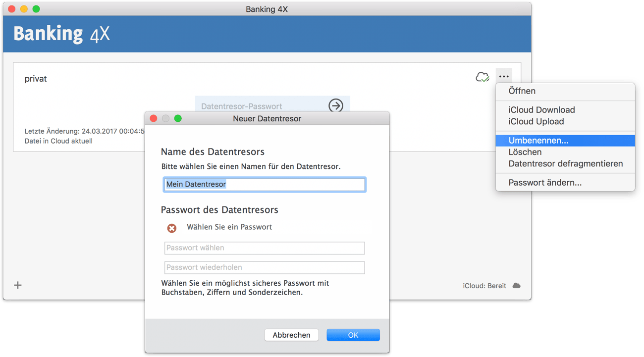The width and height of the screenshot is (644, 357).
Task: Choose Passwort ändern... menu entry
Action: (x=565, y=183)
